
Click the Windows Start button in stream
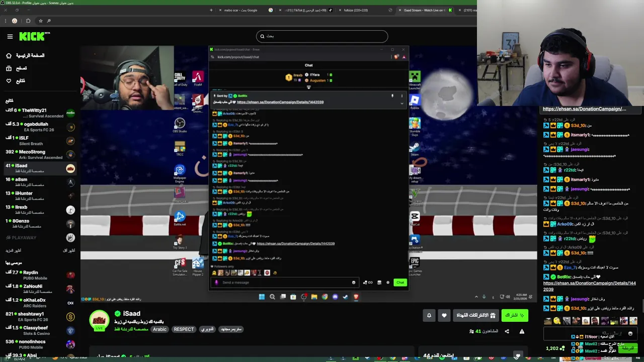click(262, 297)
